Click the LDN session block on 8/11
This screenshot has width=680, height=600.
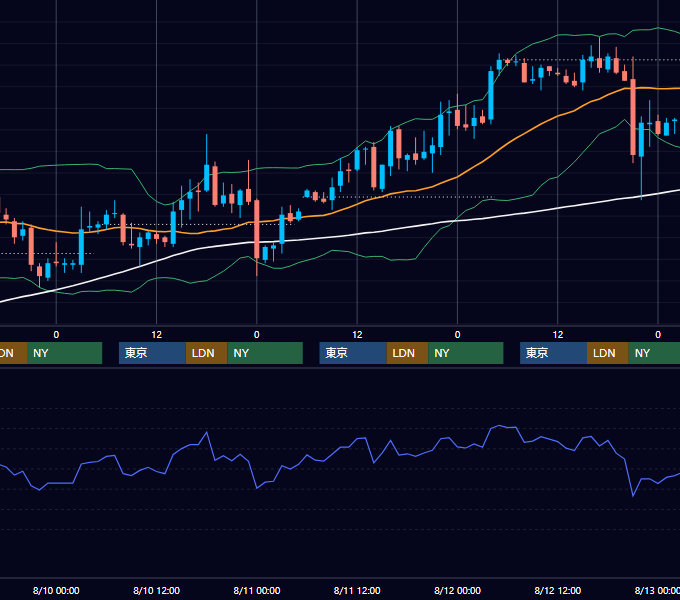click(x=407, y=353)
